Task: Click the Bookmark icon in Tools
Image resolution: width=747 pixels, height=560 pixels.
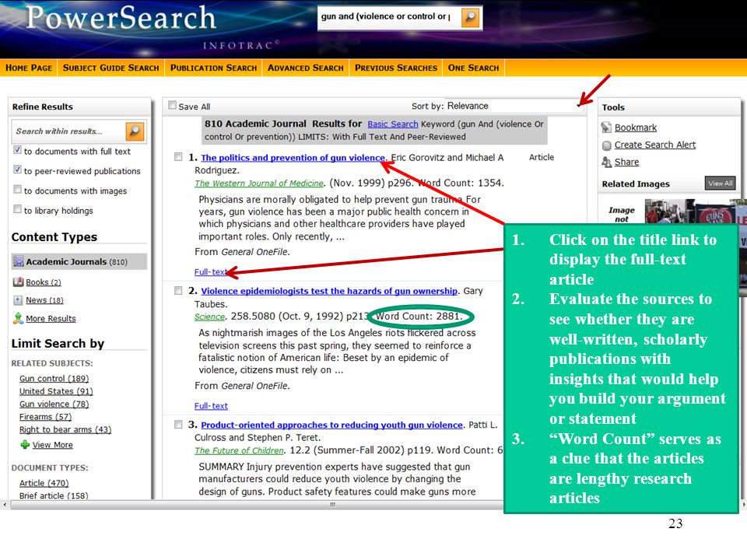Action: click(x=606, y=127)
